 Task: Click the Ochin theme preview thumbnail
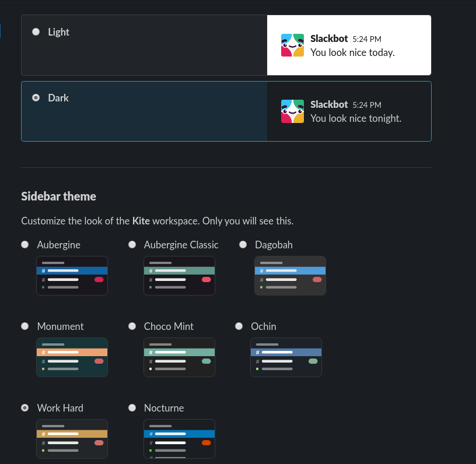pos(286,357)
